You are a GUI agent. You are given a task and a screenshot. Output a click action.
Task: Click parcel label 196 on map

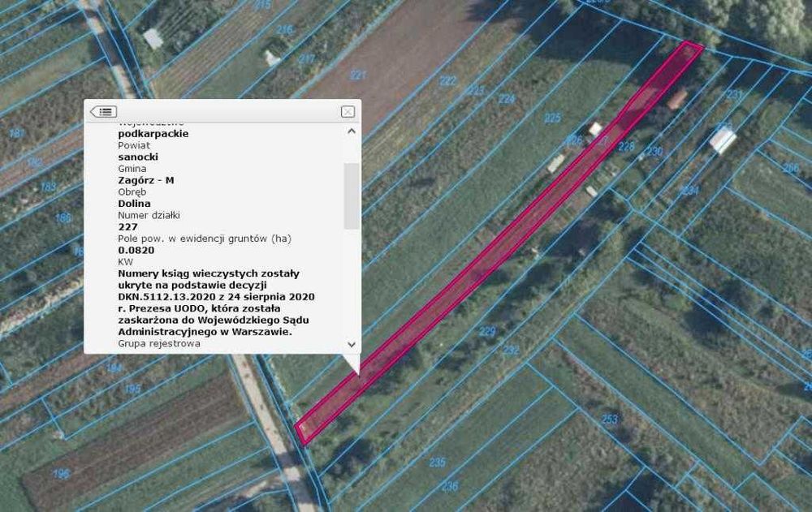point(61,473)
